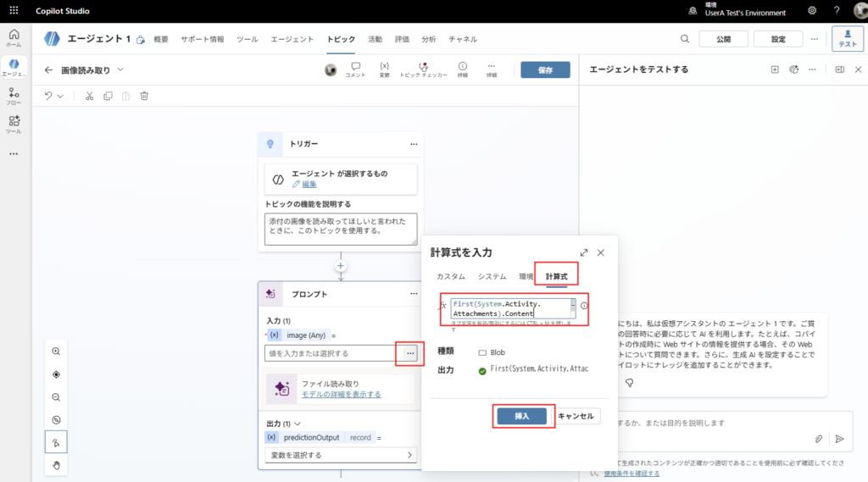The image size is (868, 482).
Task: Open the 変数 variables panel icon
Action: point(384,66)
